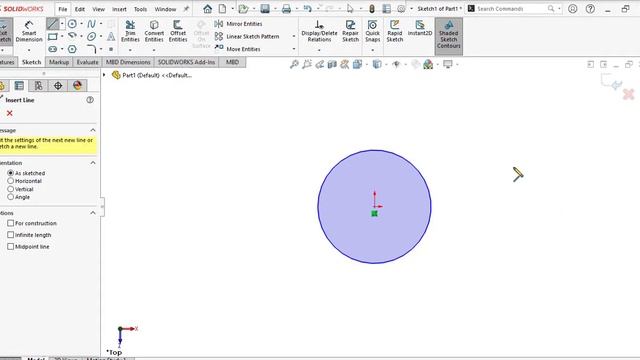Select the Corner Rectangle tool

pyautogui.click(x=53, y=37)
